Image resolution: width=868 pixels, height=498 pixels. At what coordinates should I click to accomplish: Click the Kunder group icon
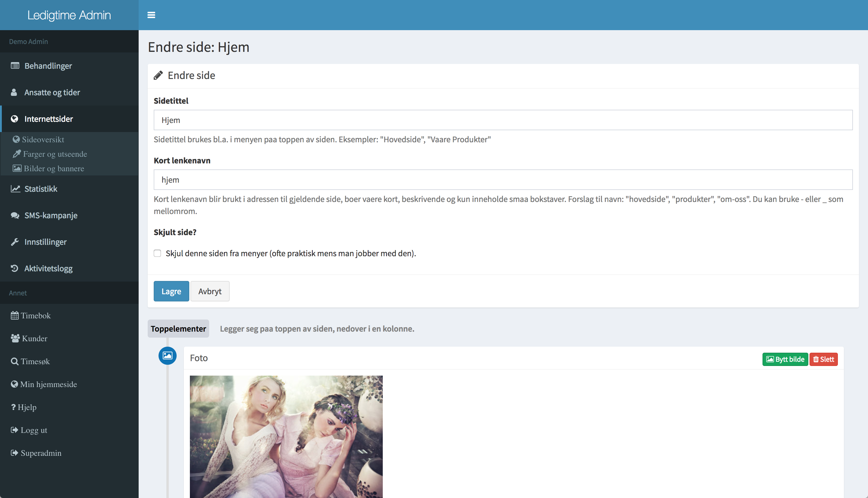pos(15,338)
